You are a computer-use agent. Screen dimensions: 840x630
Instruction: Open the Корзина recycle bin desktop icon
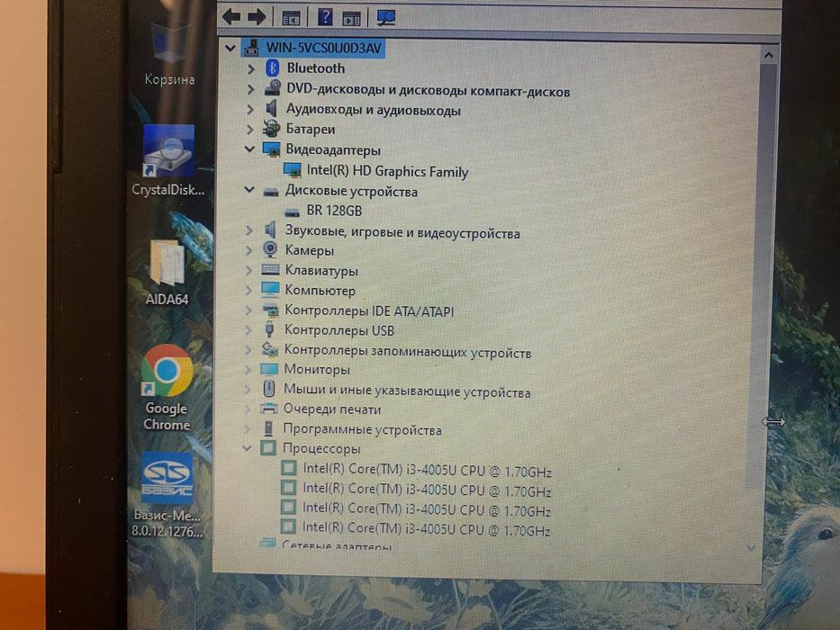(169, 54)
